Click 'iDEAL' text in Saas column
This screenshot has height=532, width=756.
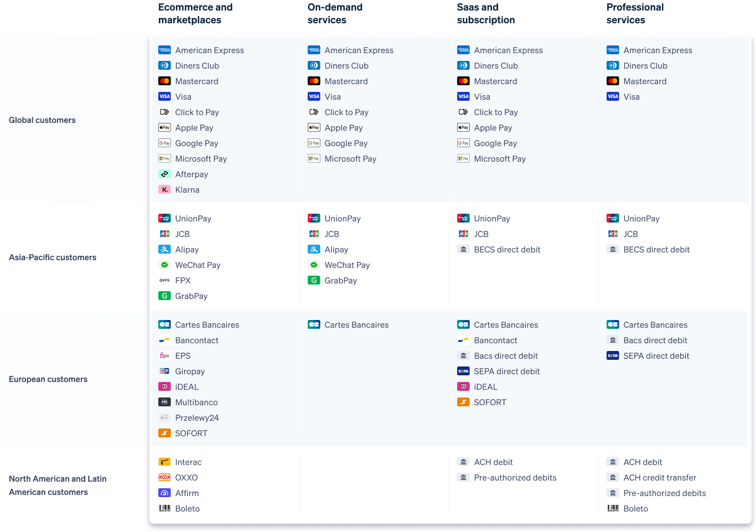486,387
